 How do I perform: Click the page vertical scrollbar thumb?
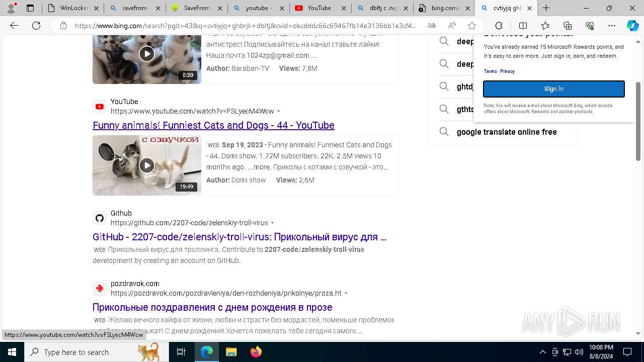point(638,122)
